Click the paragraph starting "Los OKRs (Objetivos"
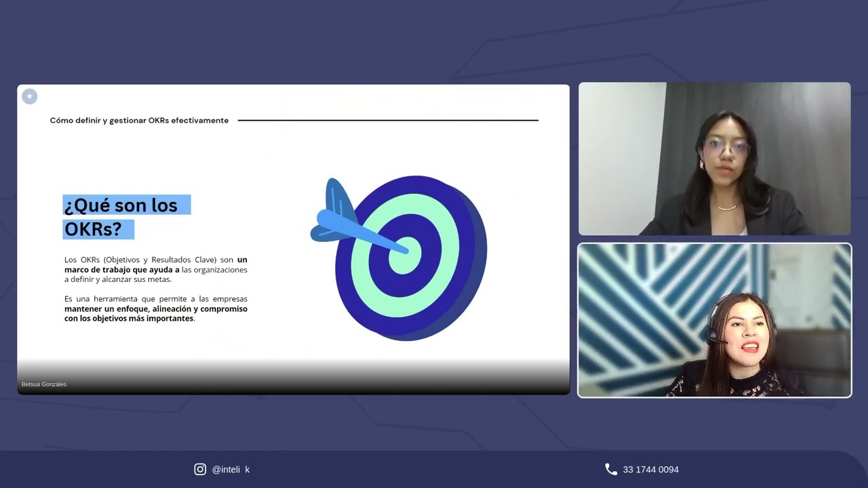 coord(156,270)
